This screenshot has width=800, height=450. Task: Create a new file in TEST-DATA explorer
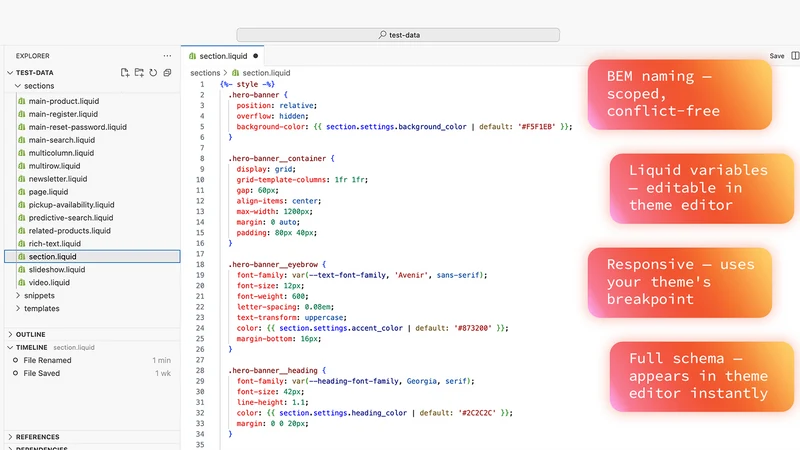[124, 72]
